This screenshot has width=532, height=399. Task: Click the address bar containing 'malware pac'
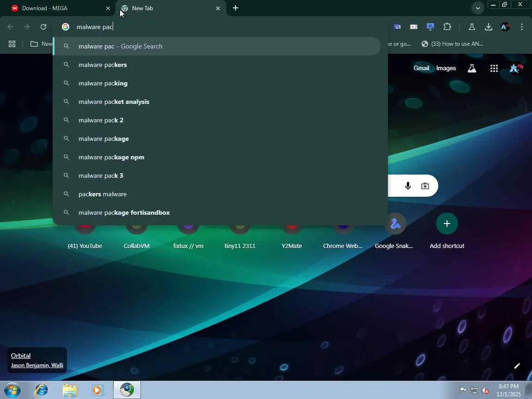click(221, 27)
